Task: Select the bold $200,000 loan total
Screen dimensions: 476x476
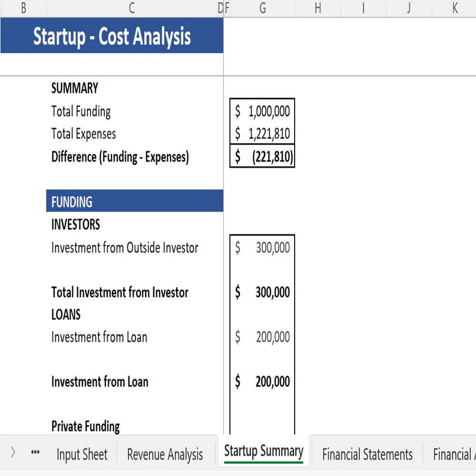Action: coord(262,382)
